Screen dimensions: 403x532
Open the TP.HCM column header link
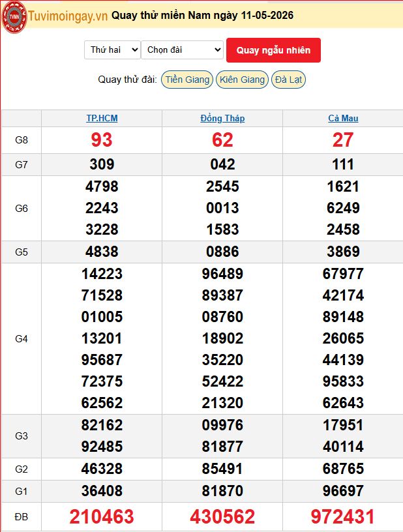(102, 118)
